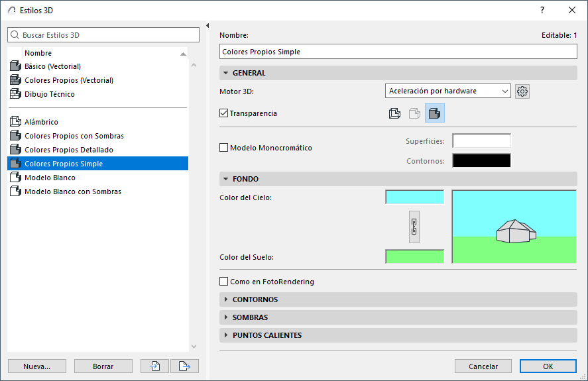Open the Motor 3D dropdown
This screenshot has height=381, width=588.
point(447,91)
